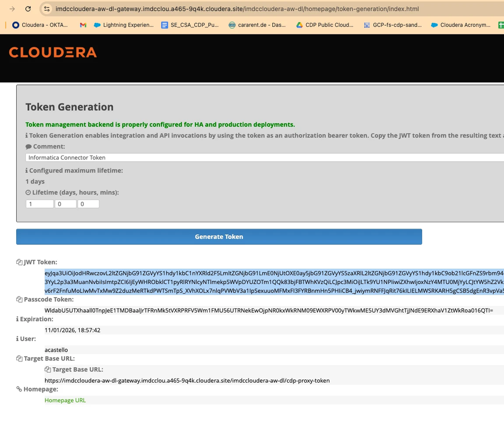
Task: Click the lifetime days input field
Action: pyautogui.click(x=39, y=204)
